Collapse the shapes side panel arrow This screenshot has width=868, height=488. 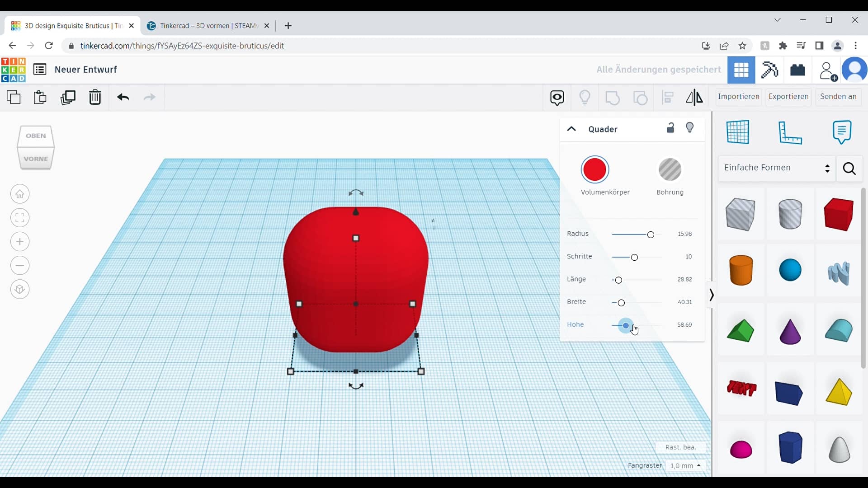tap(711, 295)
